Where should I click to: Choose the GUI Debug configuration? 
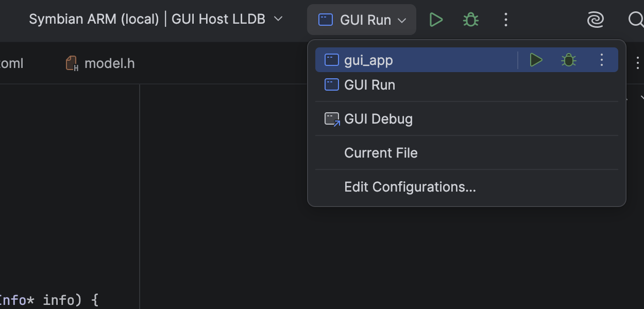coord(466,119)
